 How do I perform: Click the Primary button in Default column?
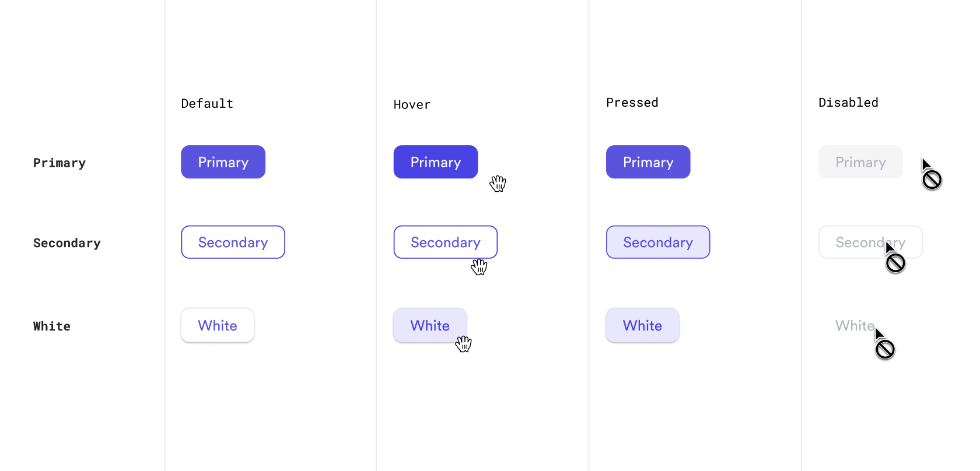(x=223, y=162)
